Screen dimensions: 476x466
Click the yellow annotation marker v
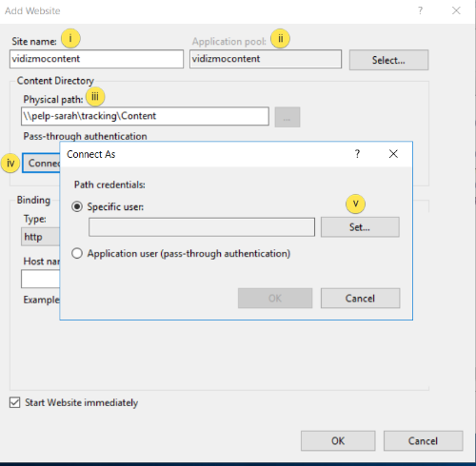click(x=355, y=204)
